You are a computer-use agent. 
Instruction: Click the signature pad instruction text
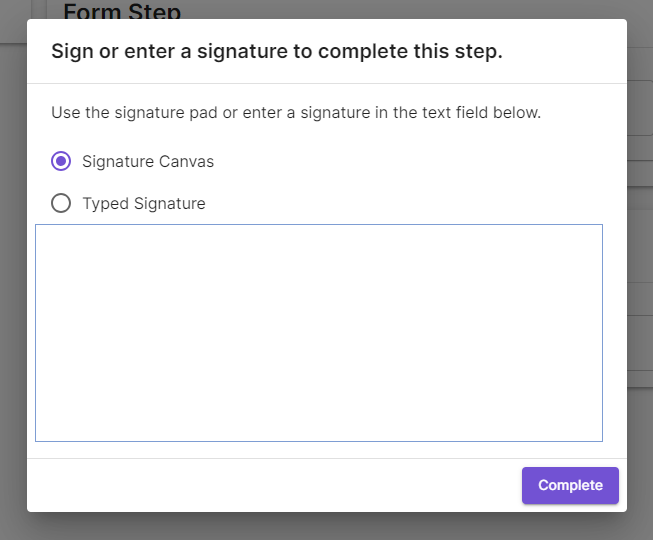click(296, 113)
